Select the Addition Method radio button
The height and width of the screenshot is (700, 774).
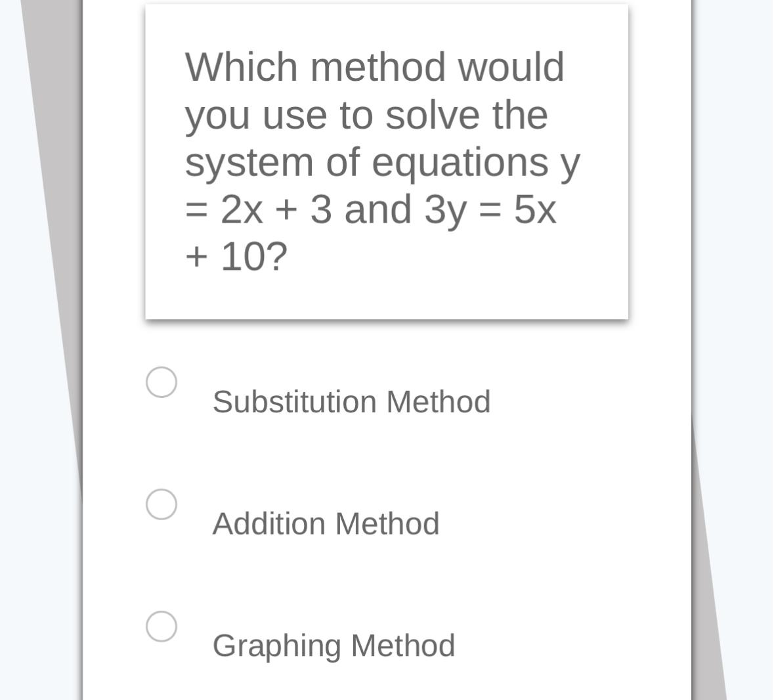(x=161, y=503)
